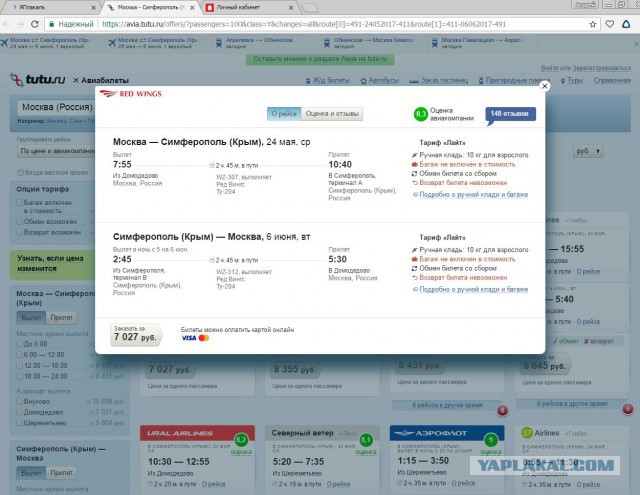Enable Возврат возможен checkbox
640x495 pixels.
pos(19,232)
